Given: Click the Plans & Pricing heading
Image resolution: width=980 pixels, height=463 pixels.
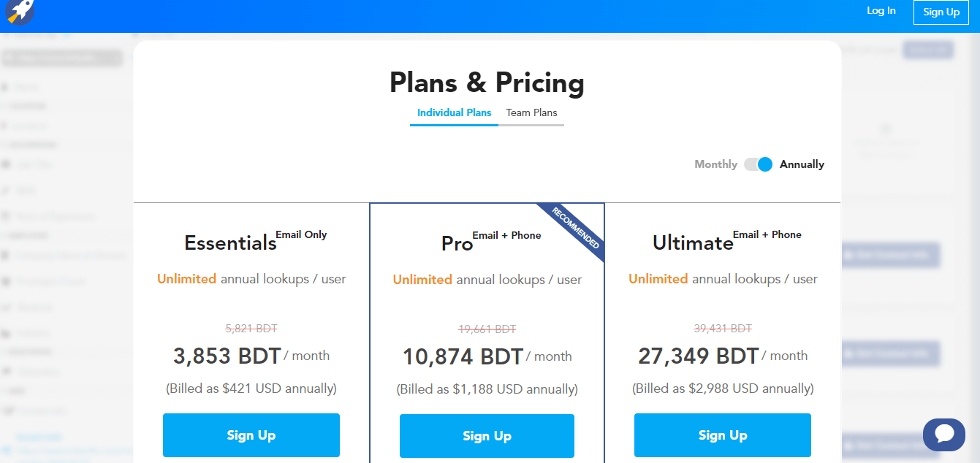Looking at the screenshot, I should pyautogui.click(x=487, y=83).
